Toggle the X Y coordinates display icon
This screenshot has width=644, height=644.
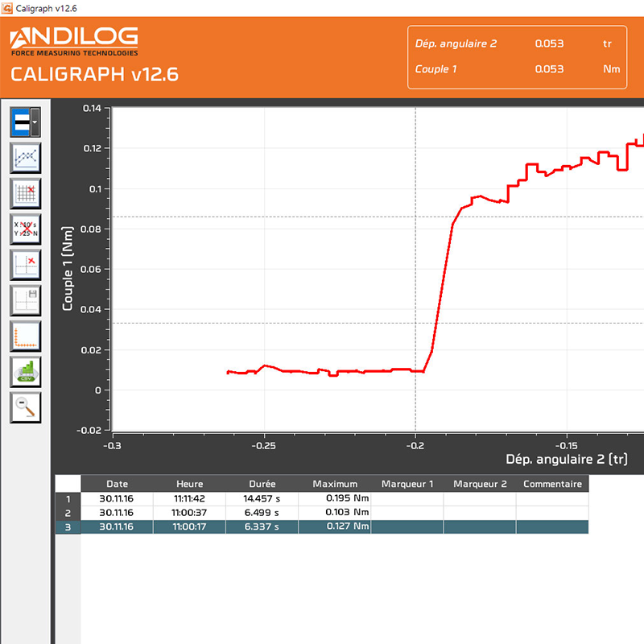tap(25, 229)
